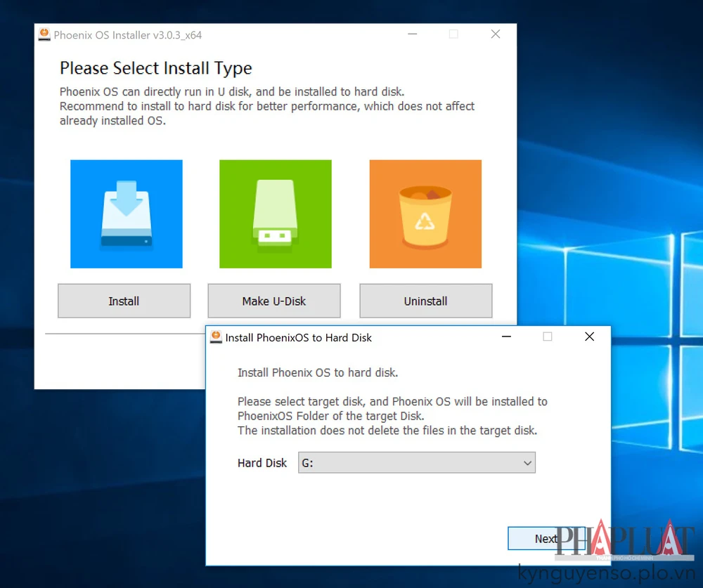Minimize the Phoenix OS Installer window
703x588 pixels.
tap(412, 34)
